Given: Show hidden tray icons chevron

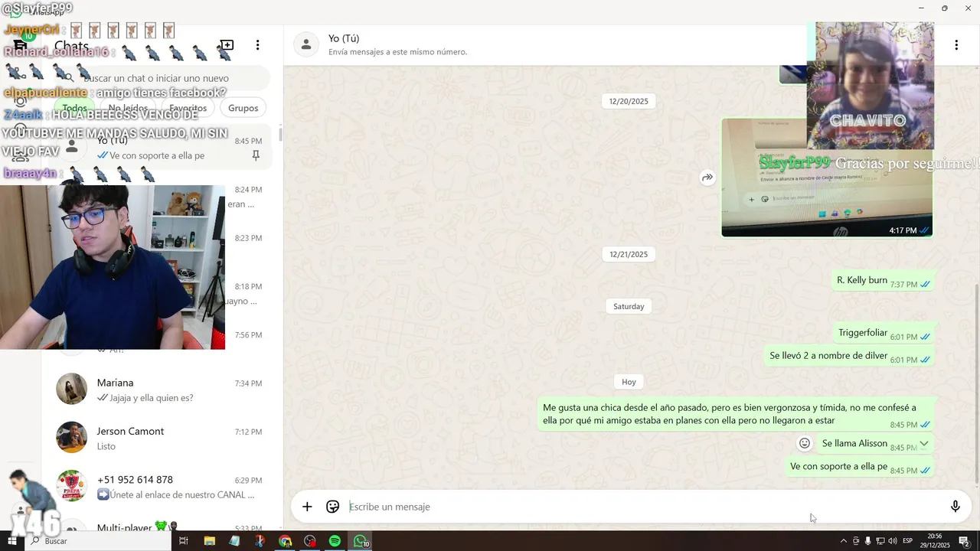Looking at the screenshot, I should [844, 541].
